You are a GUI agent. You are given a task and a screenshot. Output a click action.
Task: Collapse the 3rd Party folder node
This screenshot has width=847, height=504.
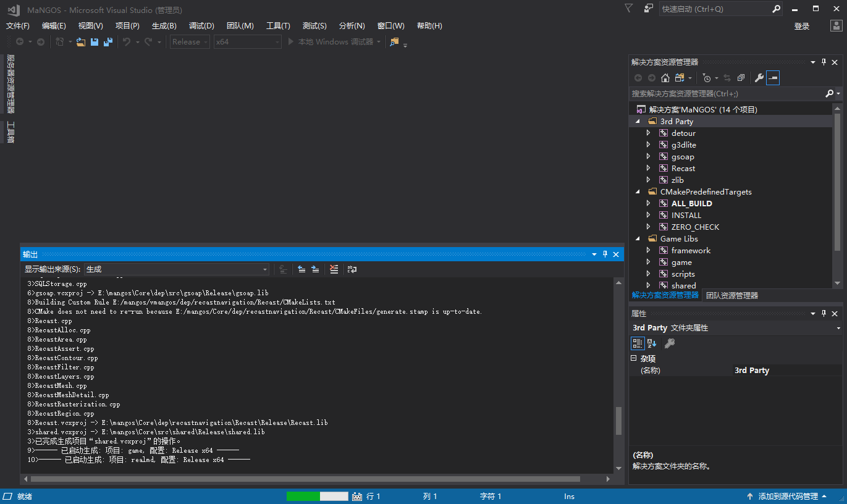(638, 122)
